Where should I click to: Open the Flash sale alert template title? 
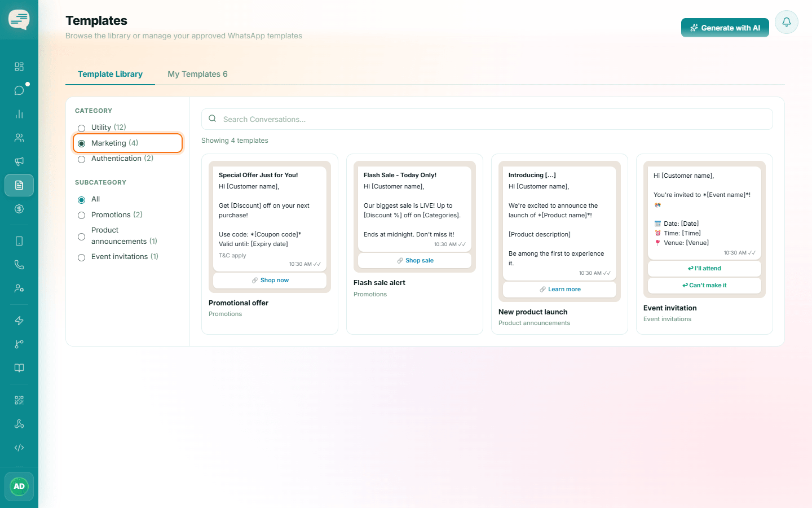point(379,283)
